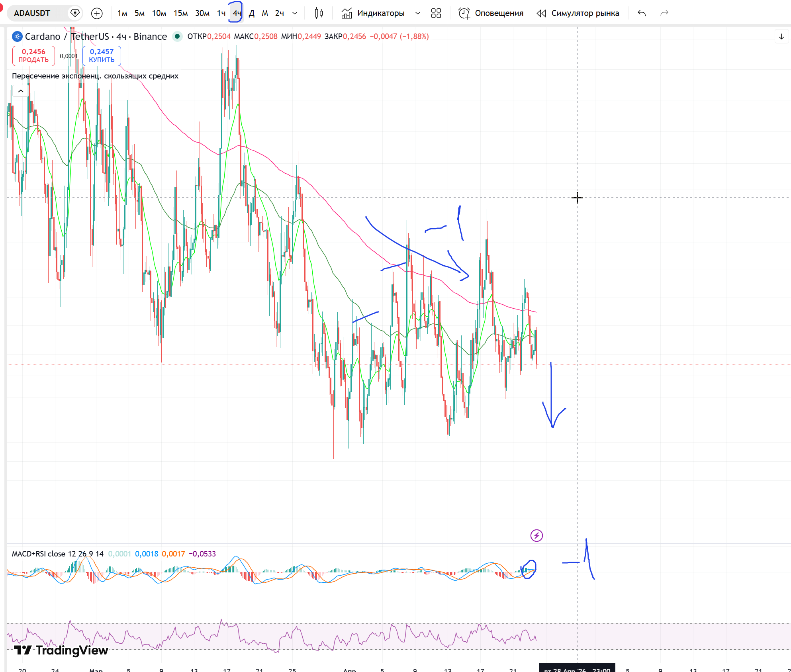The width and height of the screenshot is (791, 672).
Task: Select the 1h timeframe
Action: tap(221, 13)
